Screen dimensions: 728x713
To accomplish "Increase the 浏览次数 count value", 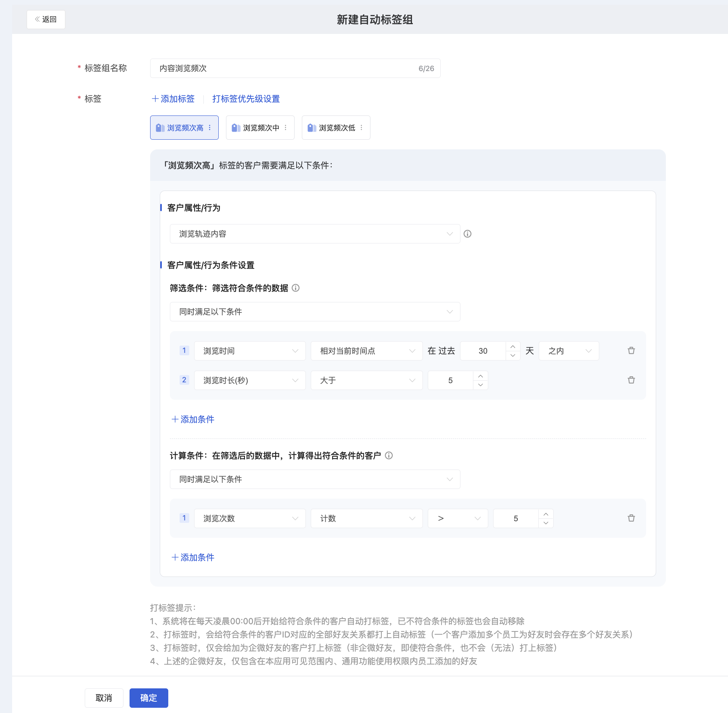I will coord(546,514).
